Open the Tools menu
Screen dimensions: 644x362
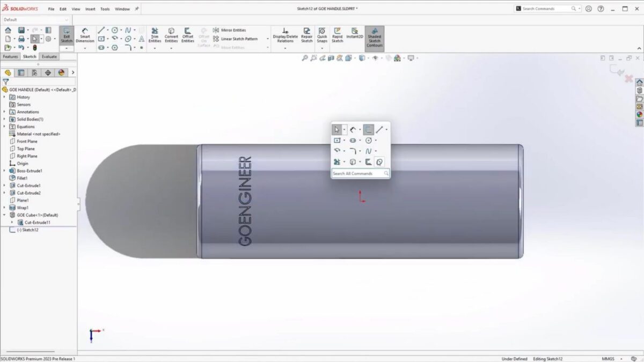pos(105,9)
